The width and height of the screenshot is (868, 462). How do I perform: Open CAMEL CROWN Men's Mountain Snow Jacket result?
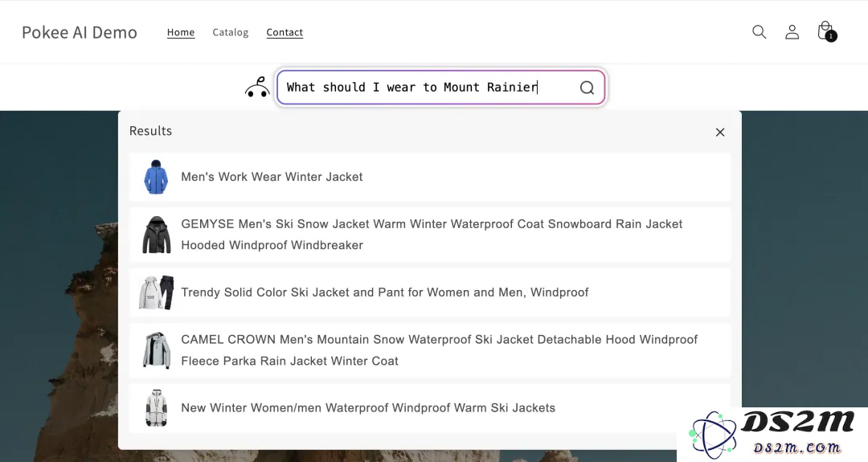pyautogui.click(x=429, y=350)
